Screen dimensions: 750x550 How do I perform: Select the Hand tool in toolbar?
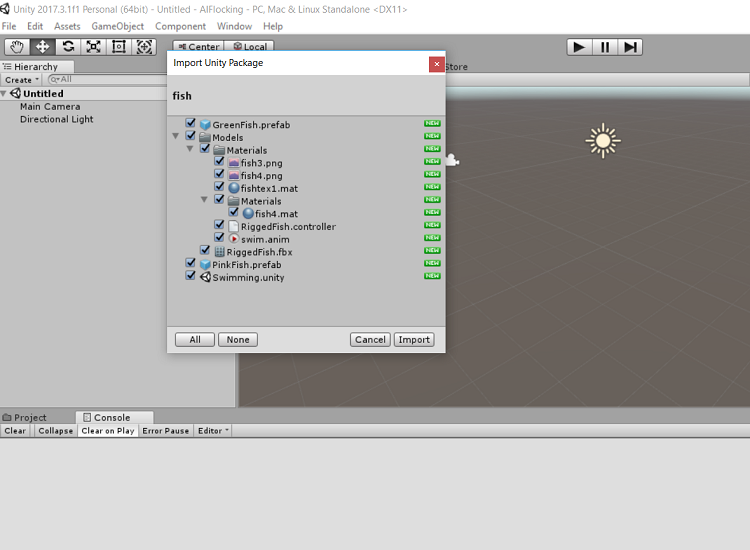[17, 47]
